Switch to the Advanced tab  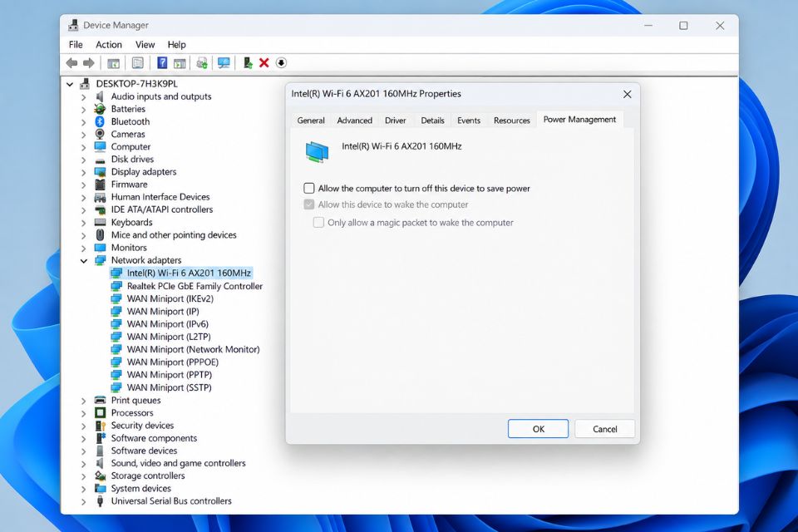pyautogui.click(x=354, y=121)
